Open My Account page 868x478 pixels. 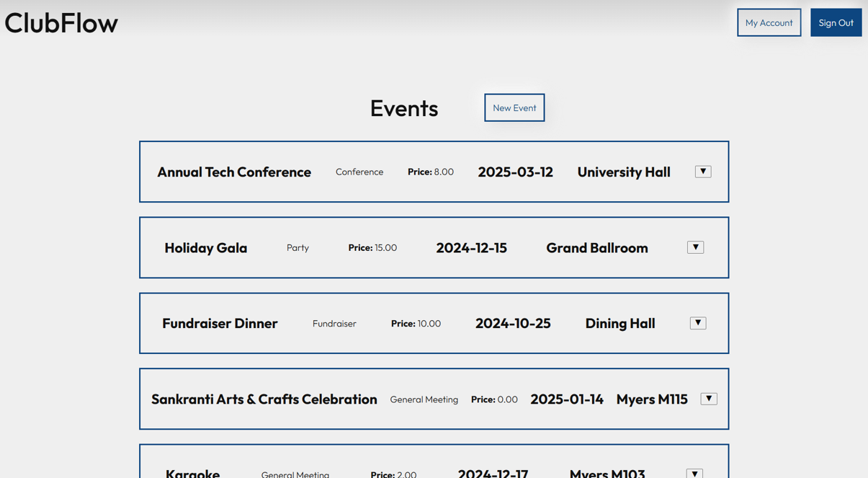click(769, 22)
